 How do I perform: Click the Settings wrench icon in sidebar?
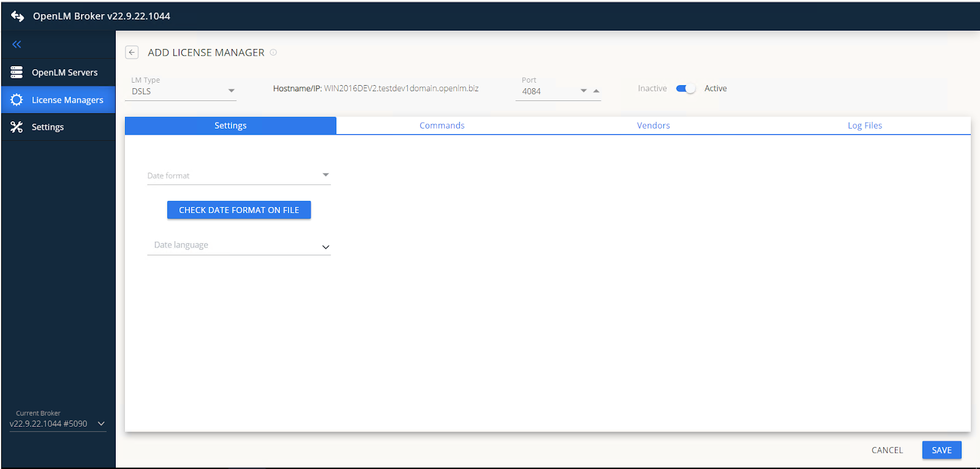[x=17, y=127]
